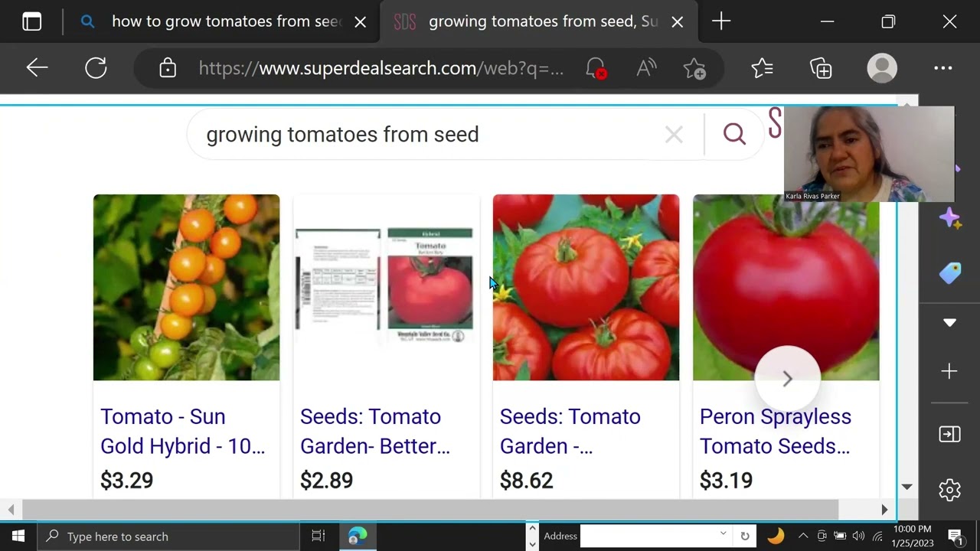Open the Address toolbar dropdown arrow
Image resolution: width=980 pixels, height=551 pixels.
tap(723, 533)
